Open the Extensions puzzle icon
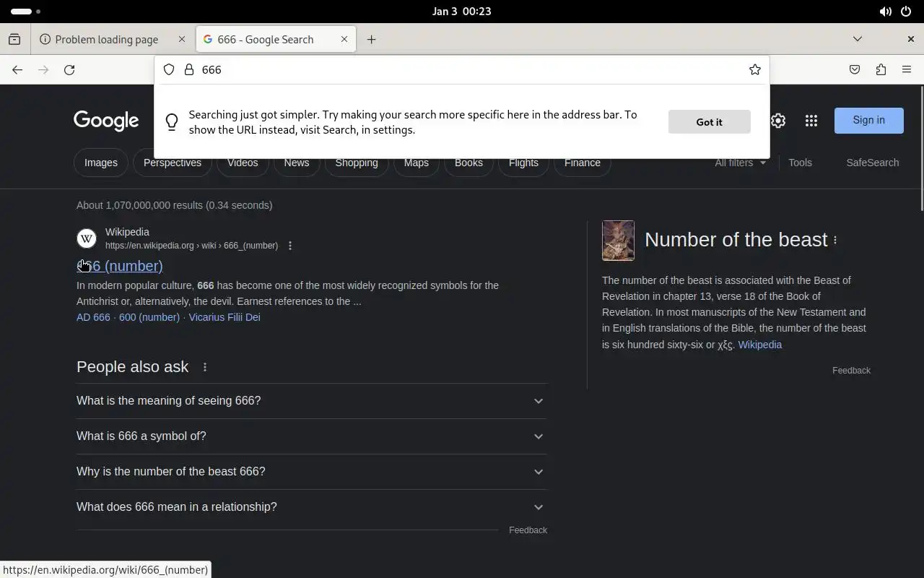This screenshot has height=578, width=924. (x=881, y=69)
